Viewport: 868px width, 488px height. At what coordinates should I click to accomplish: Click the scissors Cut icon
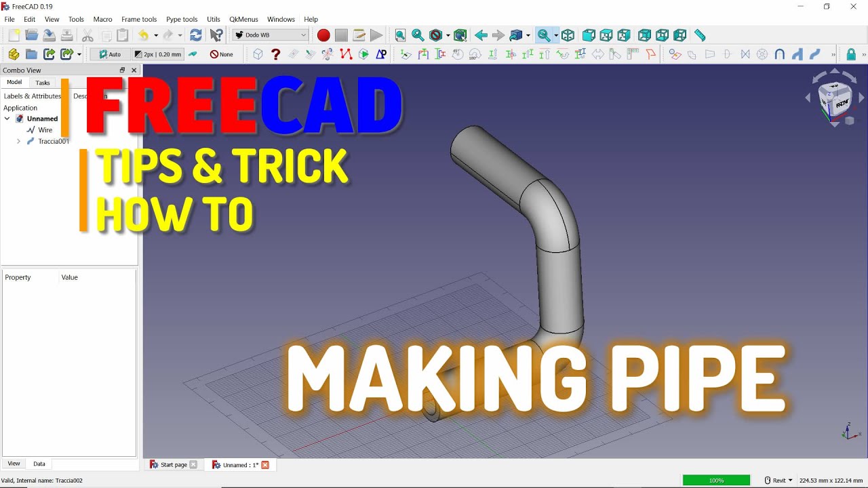pos(87,35)
